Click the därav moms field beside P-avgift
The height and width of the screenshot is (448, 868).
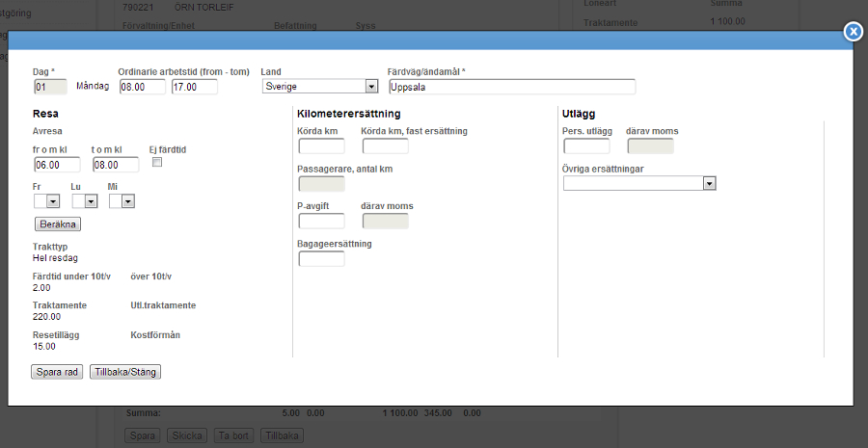point(385,221)
